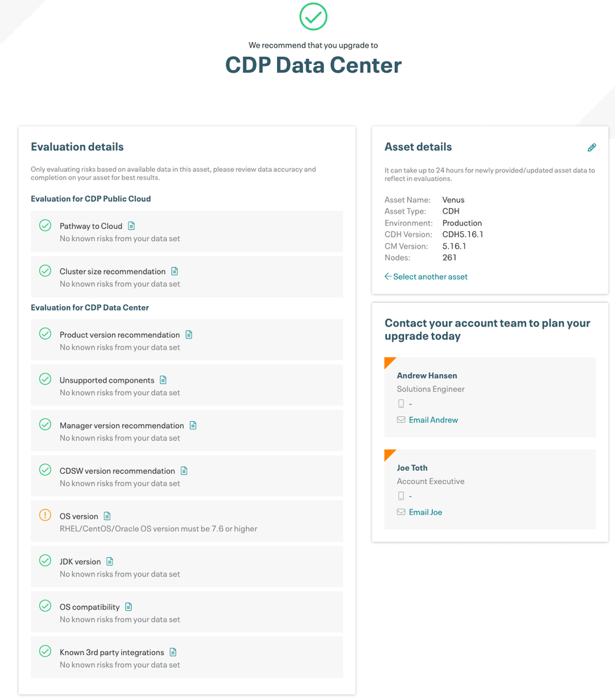615x700 pixels.
Task: Select another asset link
Action: (x=426, y=277)
